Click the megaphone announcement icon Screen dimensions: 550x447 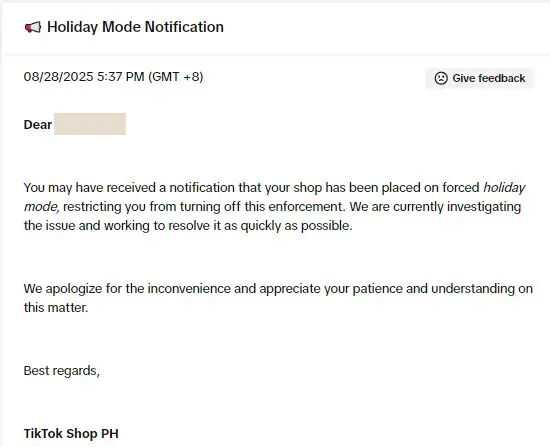click(33, 27)
